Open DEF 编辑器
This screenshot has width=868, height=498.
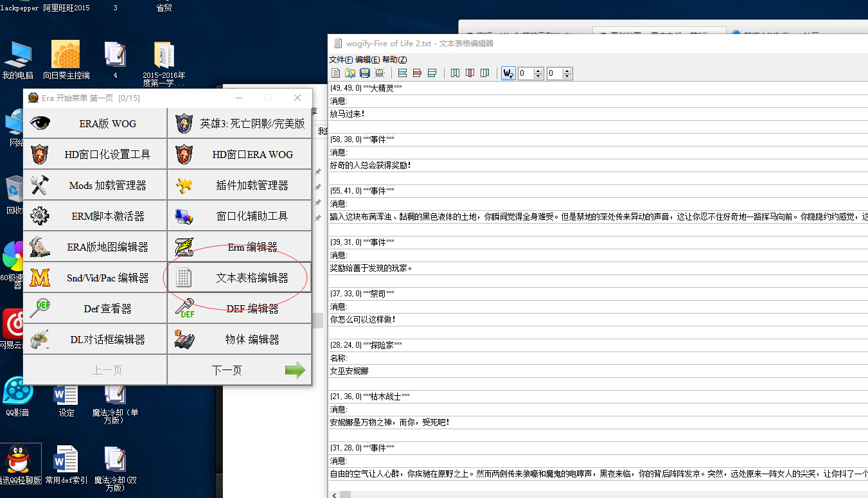click(240, 308)
